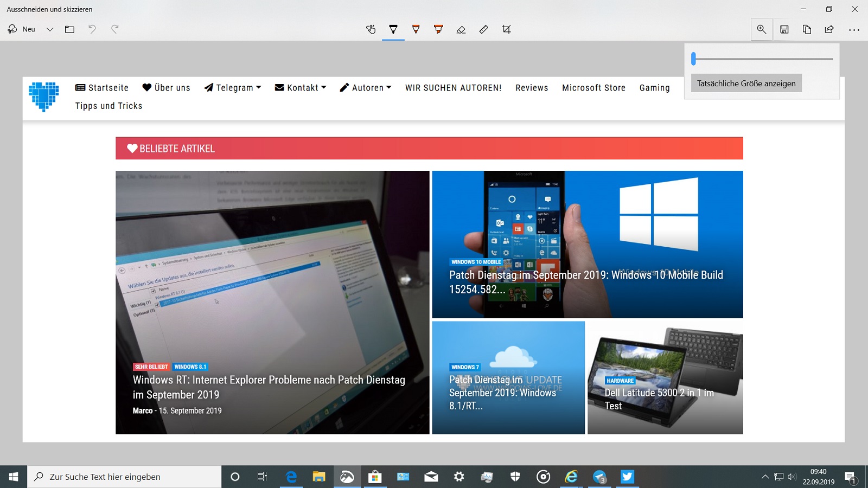Activate the image crop tool
Image resolution: width=868 pixels, height=488 pixels.
507,29
